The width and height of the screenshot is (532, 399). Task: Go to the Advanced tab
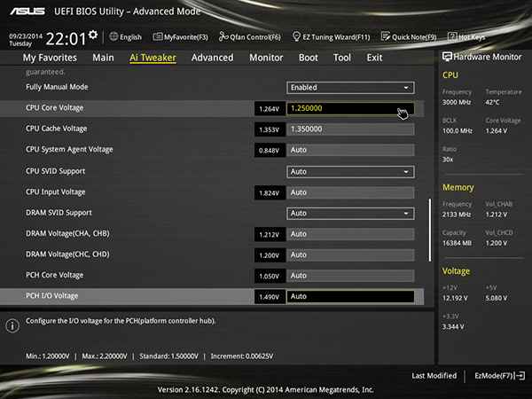213,58
